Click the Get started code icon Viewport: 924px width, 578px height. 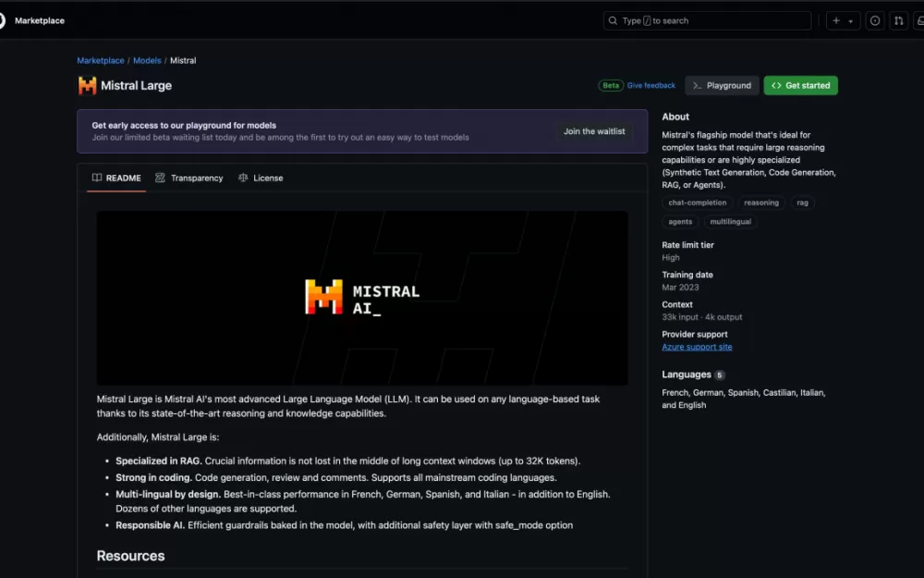[x=776, y=85]
